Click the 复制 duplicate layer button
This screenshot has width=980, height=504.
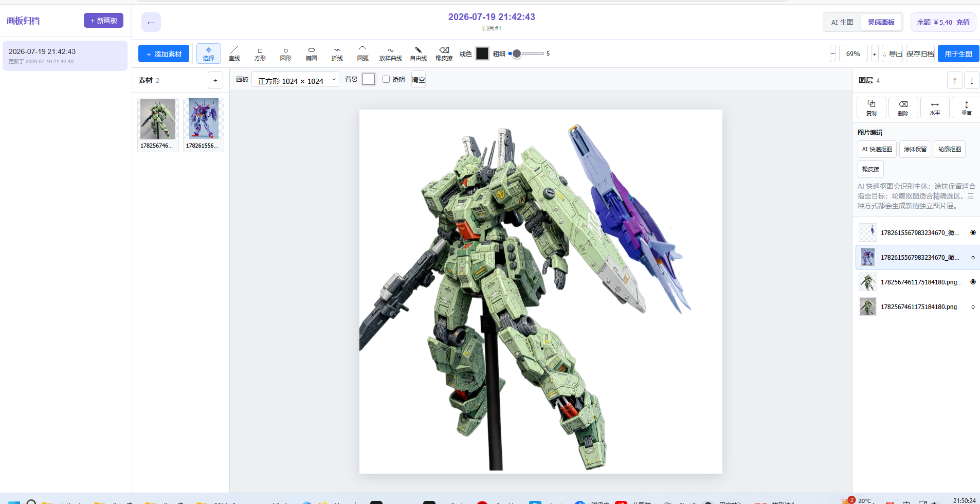(x=872, y=107)
